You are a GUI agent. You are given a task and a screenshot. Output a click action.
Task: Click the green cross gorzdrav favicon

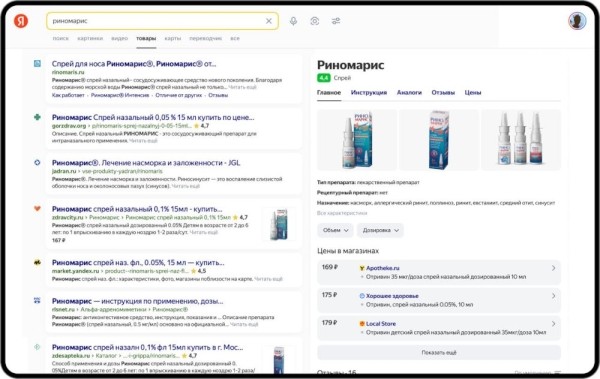click(x=37, y=117)
